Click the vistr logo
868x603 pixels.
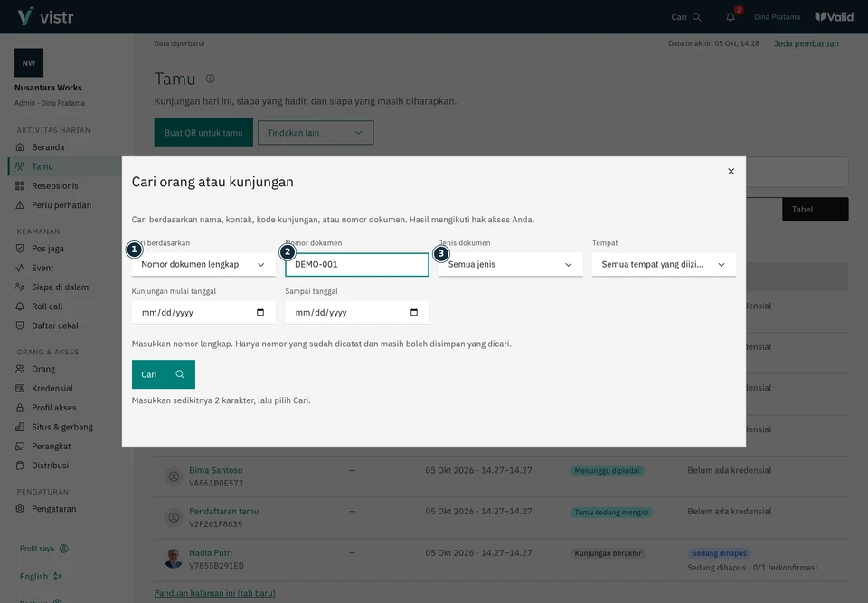pyautogui.click(x=45, y=16)
